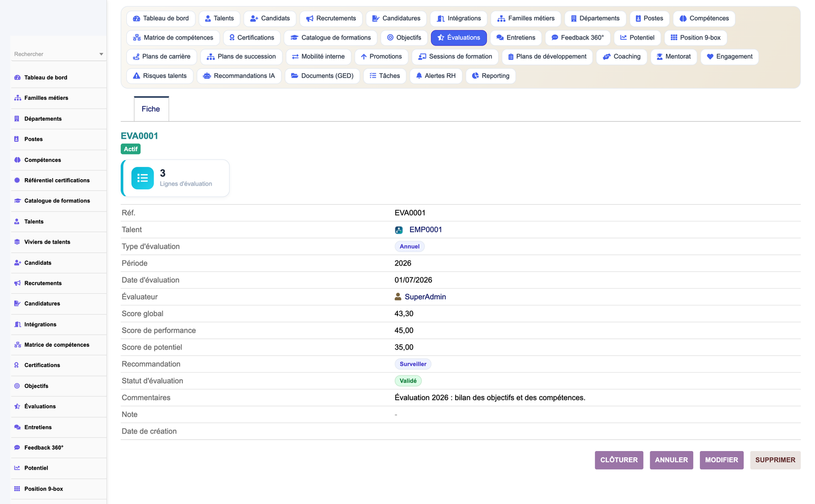
Task: Open the Entretiens menu in the top bar
Action: coord(516,38)
